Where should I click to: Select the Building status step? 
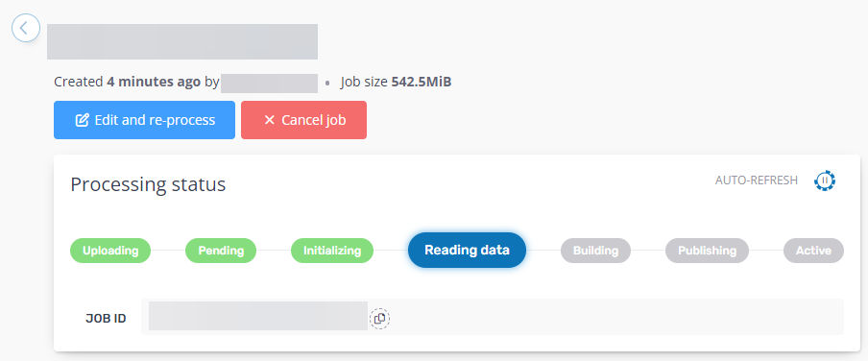point(595,251)
